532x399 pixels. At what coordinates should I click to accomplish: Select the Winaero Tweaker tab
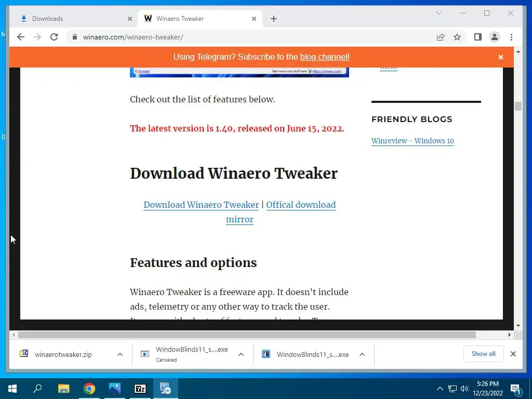(x=200, y=19)
